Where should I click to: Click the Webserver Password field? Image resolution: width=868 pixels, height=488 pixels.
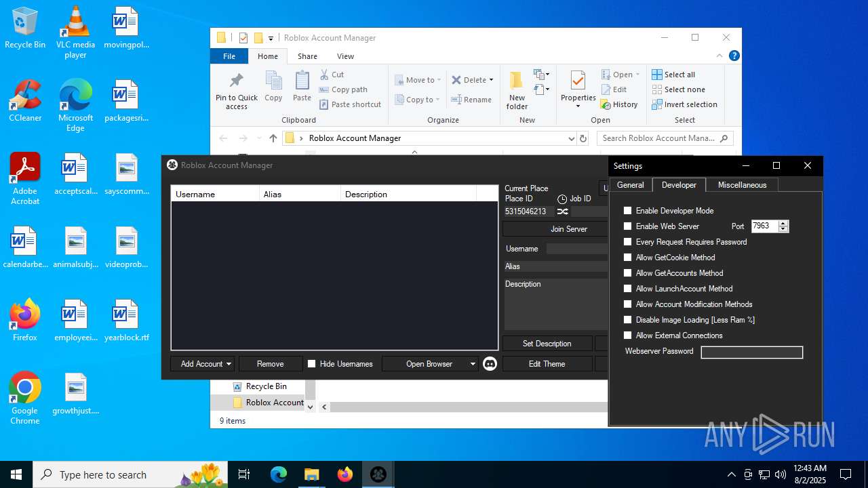pos(751,352)
